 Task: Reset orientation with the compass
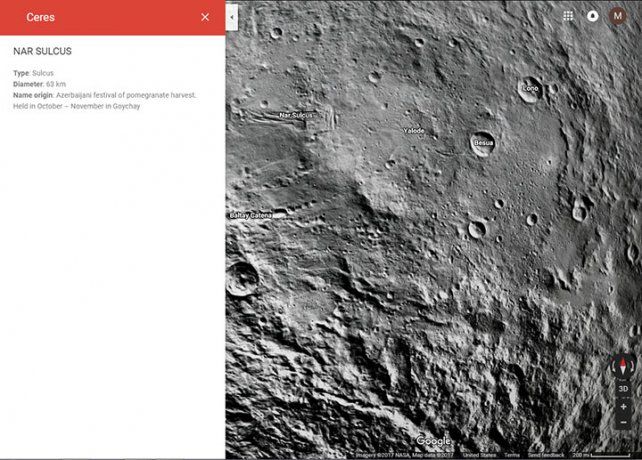623,366
